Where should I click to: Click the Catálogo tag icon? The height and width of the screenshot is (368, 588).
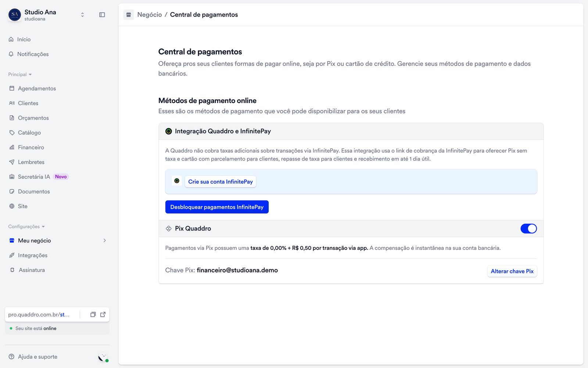point(12,132)
